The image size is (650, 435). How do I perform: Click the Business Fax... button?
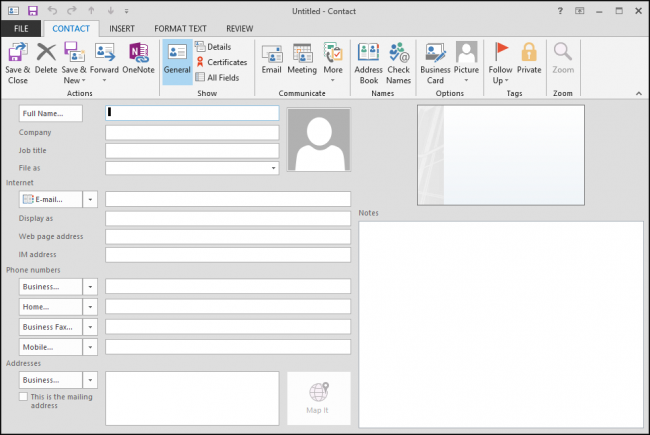click(x=51, y=327)
